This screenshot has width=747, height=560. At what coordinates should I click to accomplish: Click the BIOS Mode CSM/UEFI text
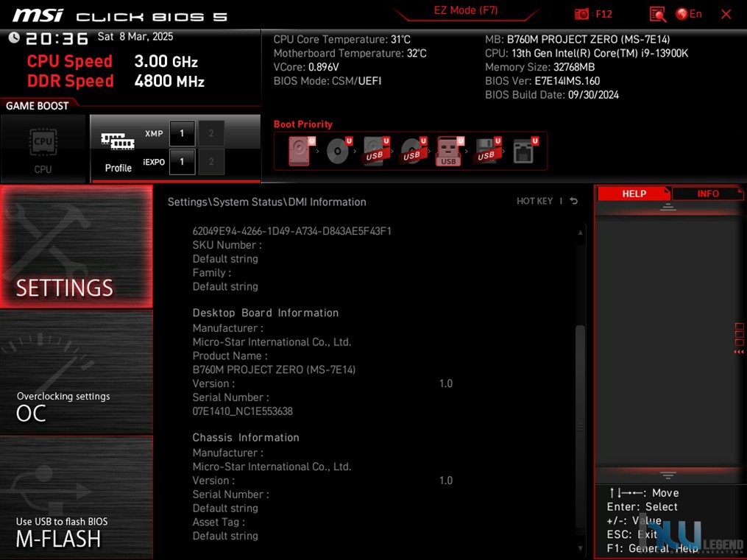(328, 81)
